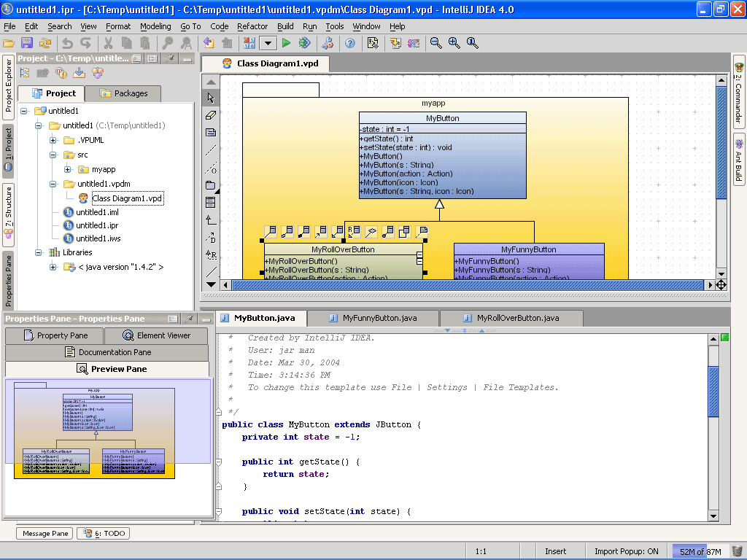747x560 pixels.
Task: Click the Synchronize arrows icon
Action: point(44,43)
